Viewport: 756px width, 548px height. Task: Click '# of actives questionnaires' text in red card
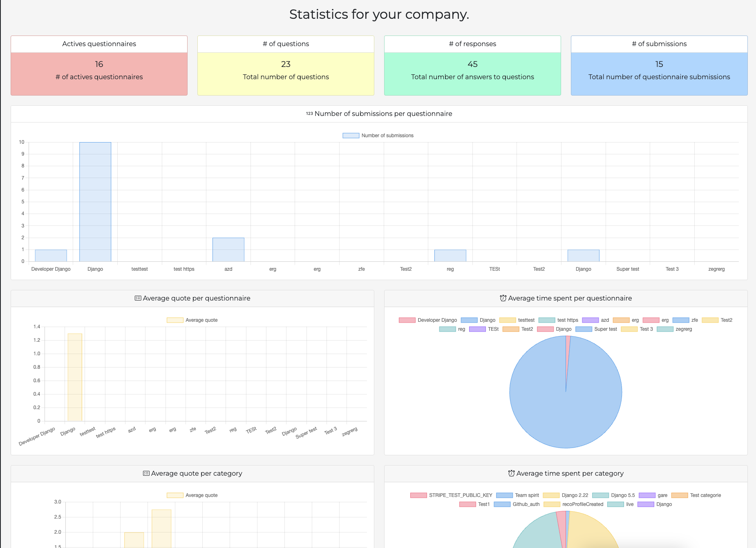(x=99, y=77)
